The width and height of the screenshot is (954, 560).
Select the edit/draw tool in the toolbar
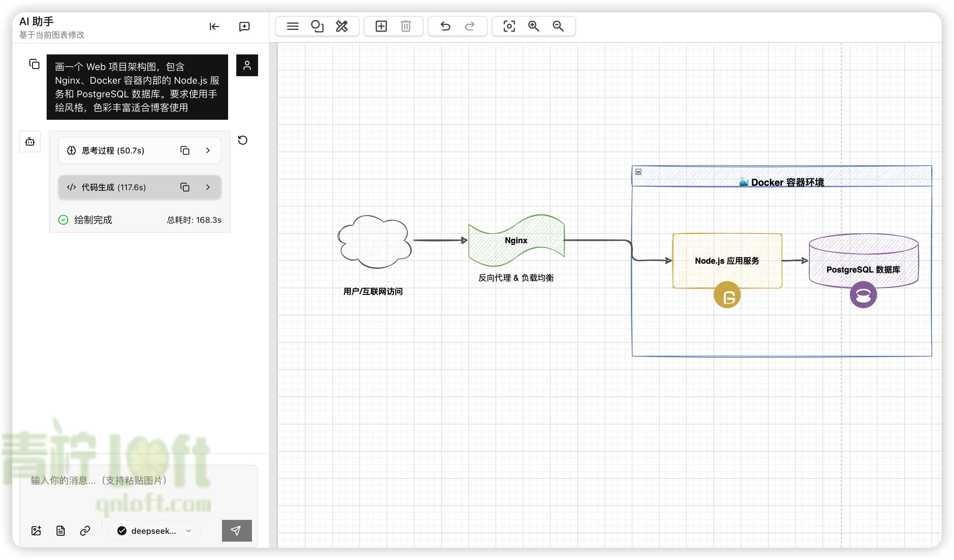click(342, 26)
